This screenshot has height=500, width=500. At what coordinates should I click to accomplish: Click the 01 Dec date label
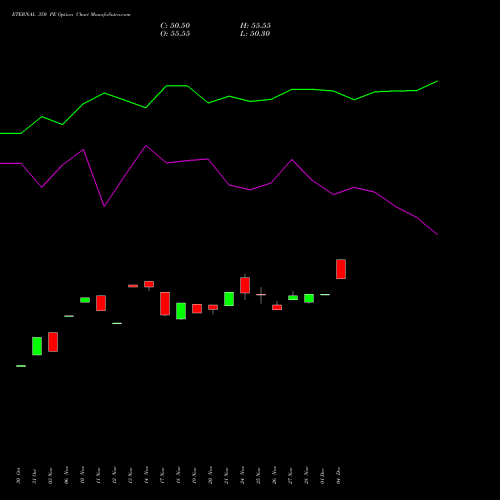click(323, 476)
